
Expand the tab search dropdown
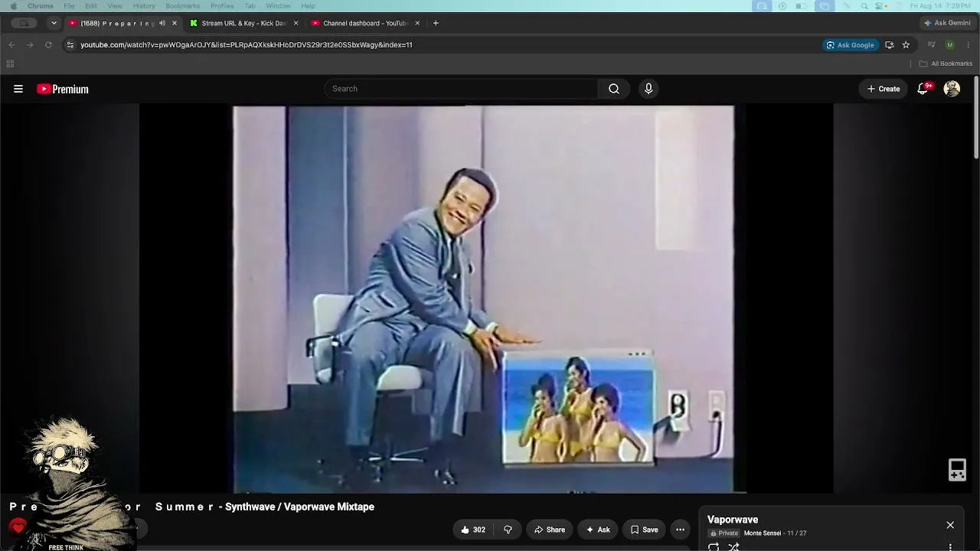(x=54, y=23)
